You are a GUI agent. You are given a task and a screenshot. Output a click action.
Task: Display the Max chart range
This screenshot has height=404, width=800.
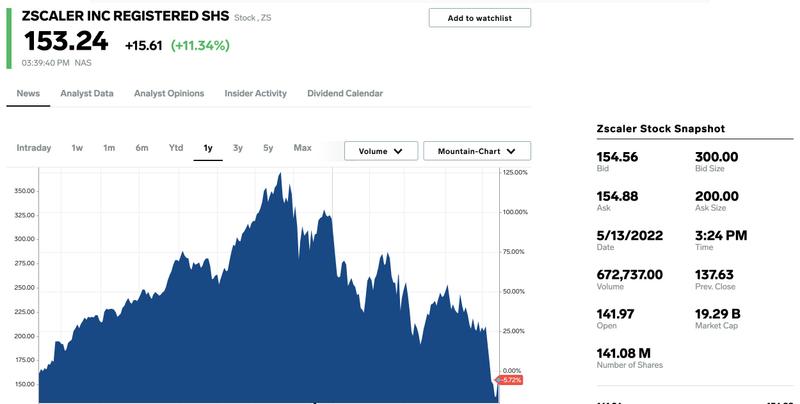point(303,148)
